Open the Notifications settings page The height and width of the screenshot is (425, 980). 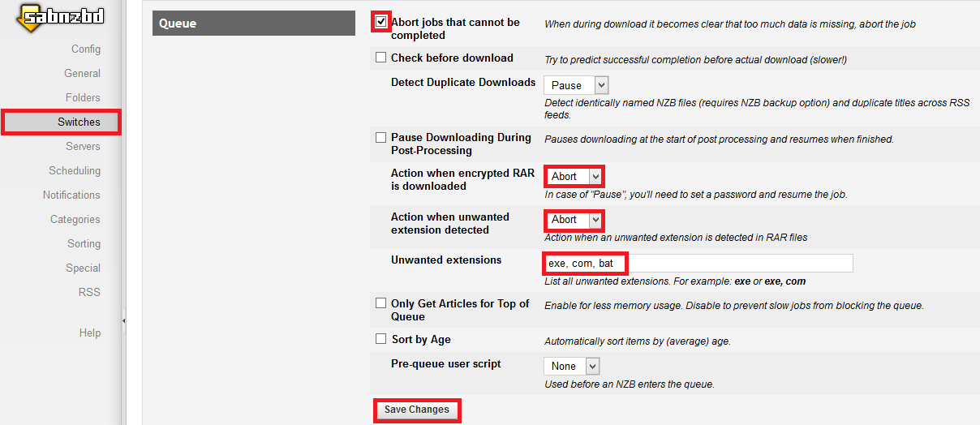[x=71, y=195]
